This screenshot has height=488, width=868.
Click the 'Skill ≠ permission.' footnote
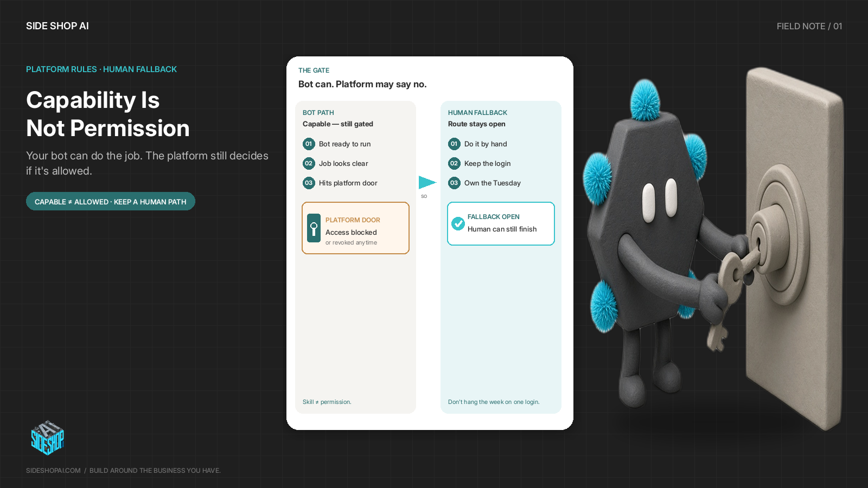pos(327,402)
